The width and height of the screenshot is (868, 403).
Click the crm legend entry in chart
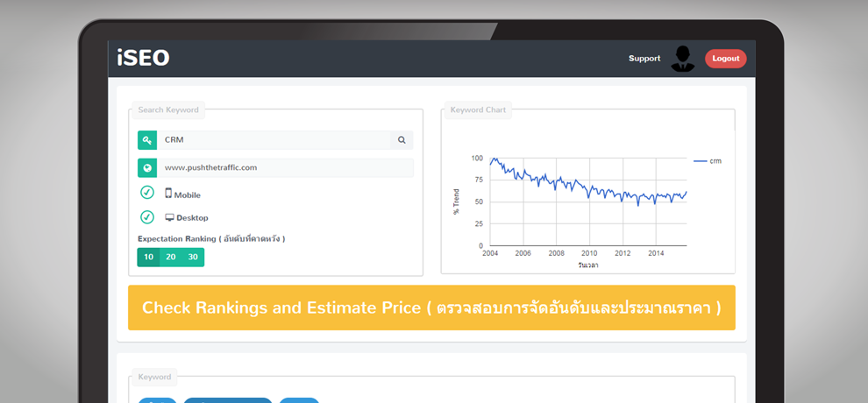coord(708,161)
